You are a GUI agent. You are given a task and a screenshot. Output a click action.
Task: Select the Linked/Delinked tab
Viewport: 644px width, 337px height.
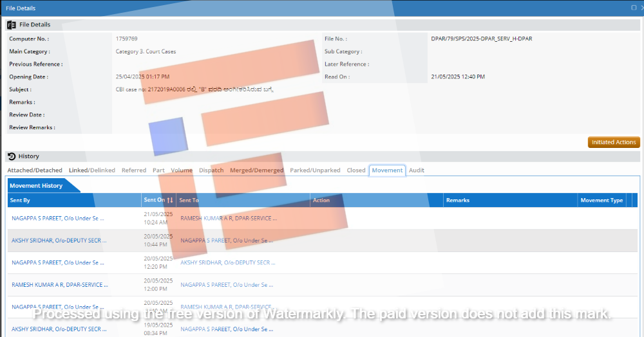click(x=92, y=170)
